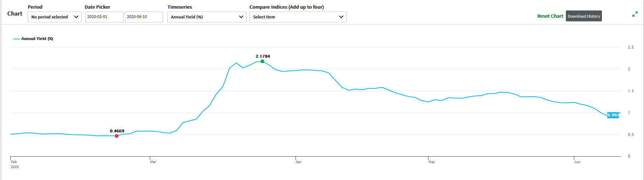Click the 0.4669 low value label
The width and height of the screenshot is (644, 180).
[117, 131]
